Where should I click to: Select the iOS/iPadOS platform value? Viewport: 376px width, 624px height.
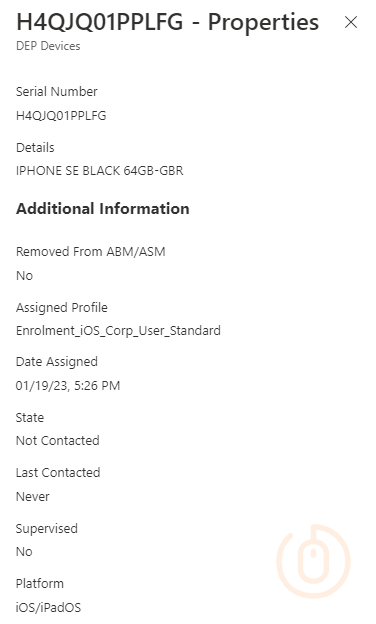click(x=48, y=608)
